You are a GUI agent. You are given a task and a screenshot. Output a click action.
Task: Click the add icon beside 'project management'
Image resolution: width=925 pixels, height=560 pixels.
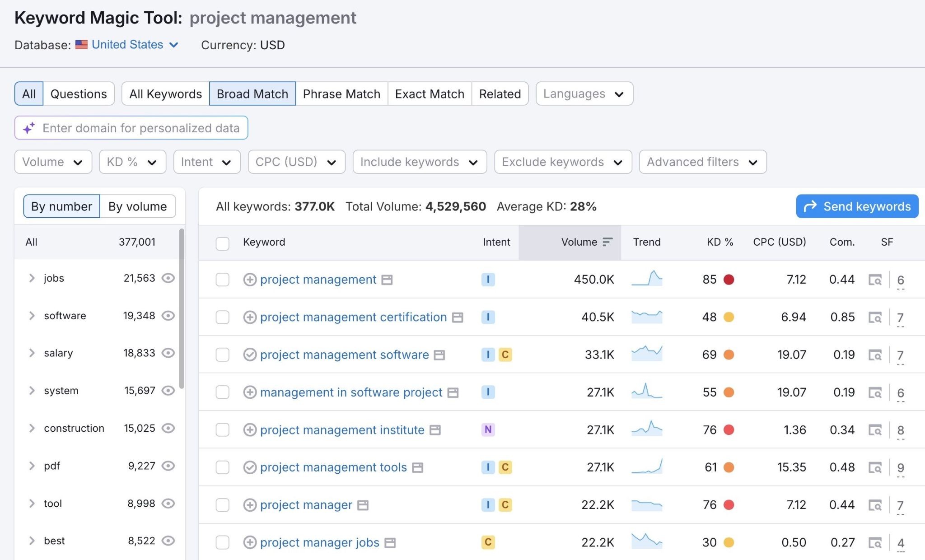(x=250, y=280)
